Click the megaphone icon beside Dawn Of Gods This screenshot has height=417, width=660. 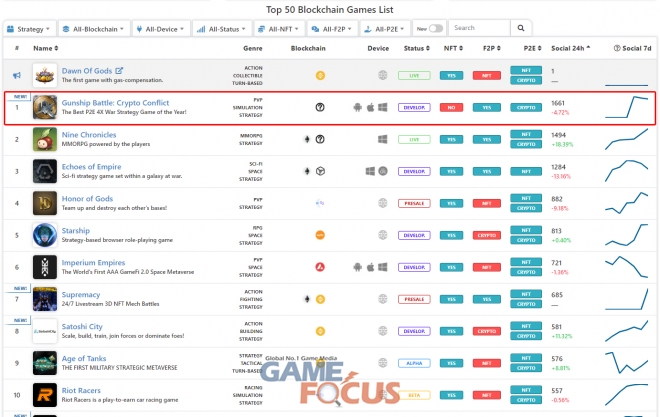pos(17,75)
